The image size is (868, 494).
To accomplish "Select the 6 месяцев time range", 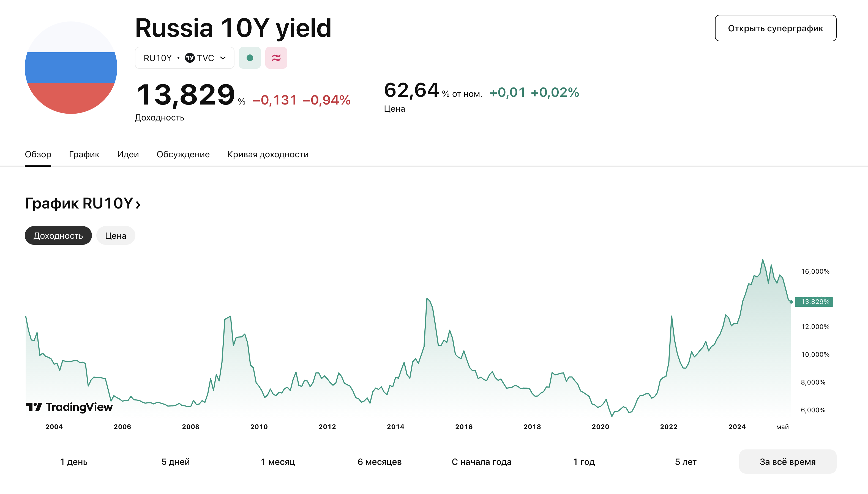I will pos(380,462).
